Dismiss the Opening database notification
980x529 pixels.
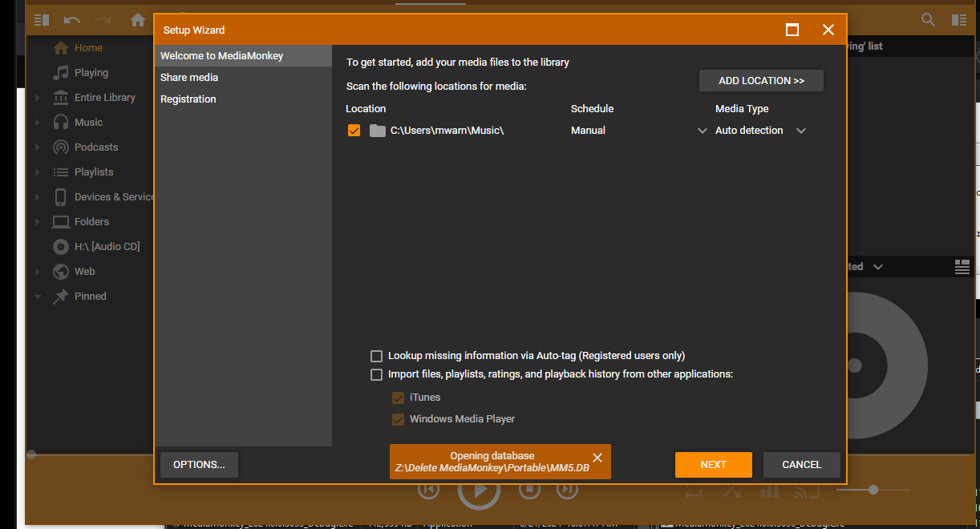(x=597, y=458)
